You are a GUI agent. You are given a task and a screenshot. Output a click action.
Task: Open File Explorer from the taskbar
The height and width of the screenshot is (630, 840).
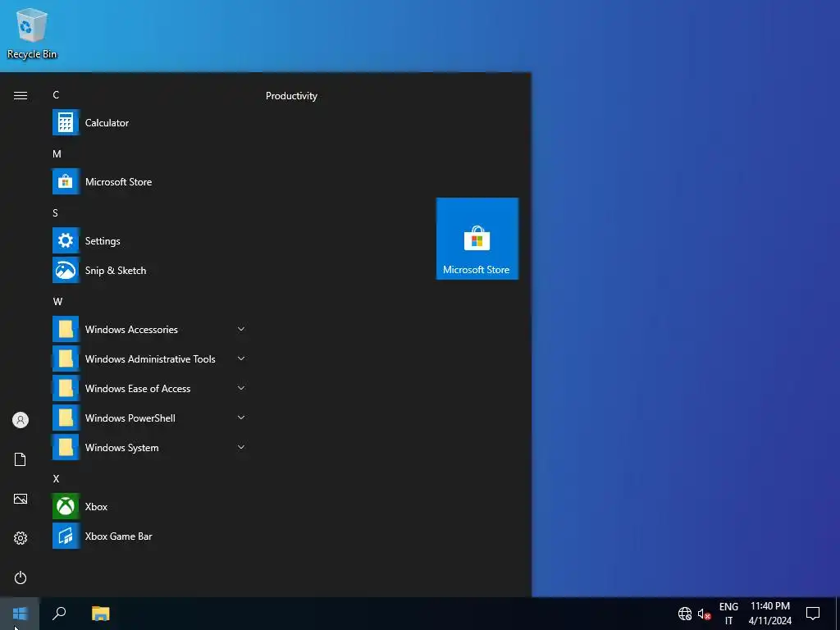(100, 614)
